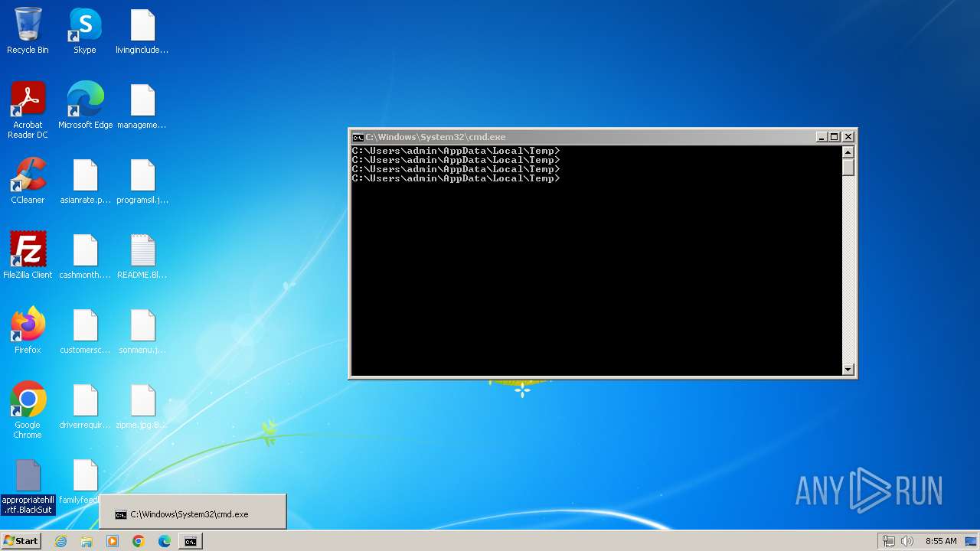
Task: Click scroll up arrow in cmd window
Action: click(x=848, y=152)
